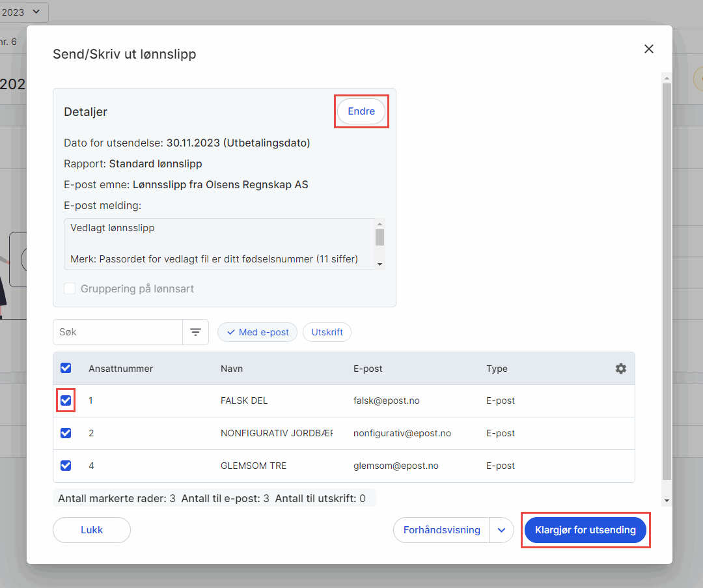Toggle the Med e-post filter chip
Image resolution: width=703 pixels, height=588 pixels.
pyautogui.click(x=257, y=332)
